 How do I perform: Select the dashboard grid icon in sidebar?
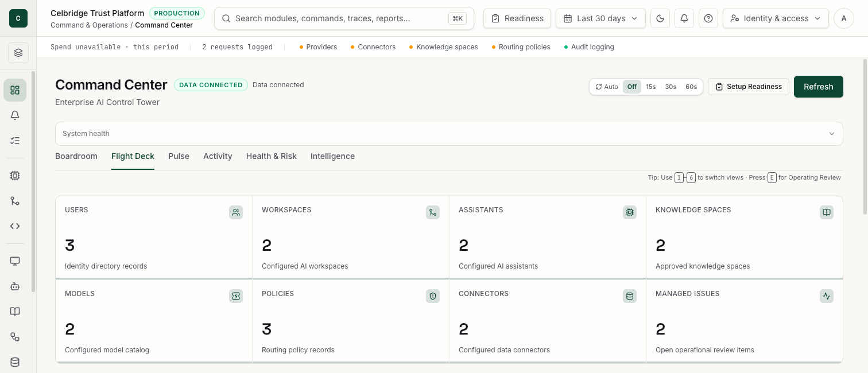pos(15,90)
